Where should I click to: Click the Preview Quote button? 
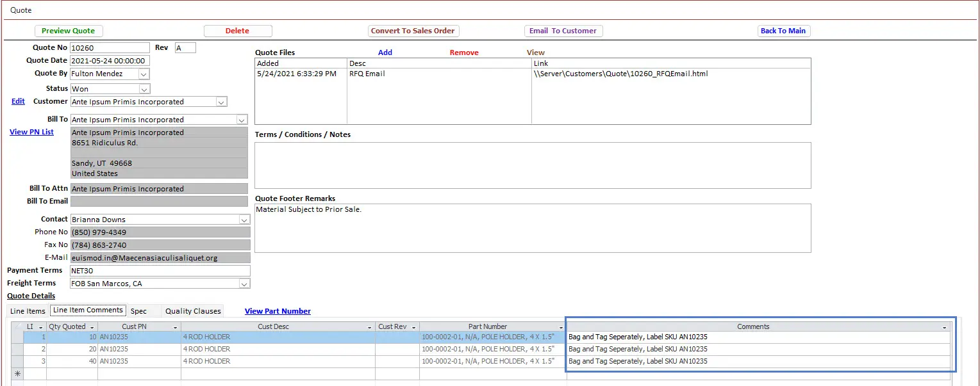click(x=69, y=31)
